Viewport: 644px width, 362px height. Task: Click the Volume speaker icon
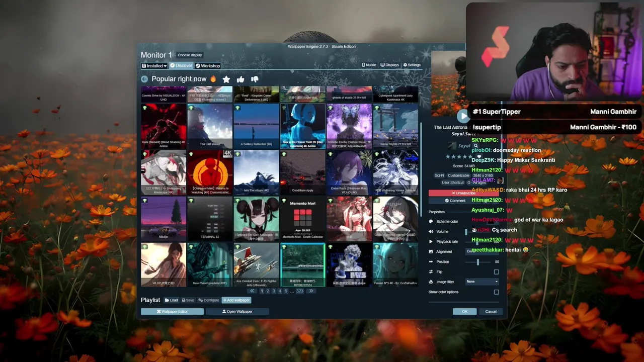(431, 232)
